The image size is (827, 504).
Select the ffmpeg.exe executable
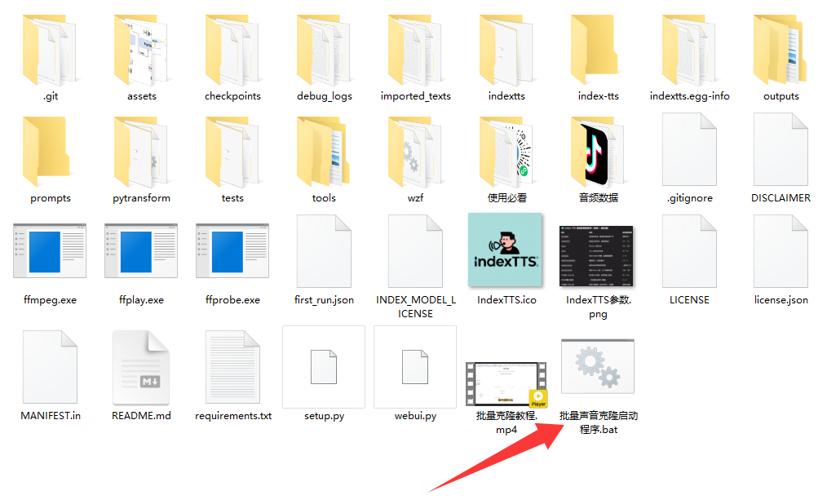pyautogui.click(x=50, y=256)
